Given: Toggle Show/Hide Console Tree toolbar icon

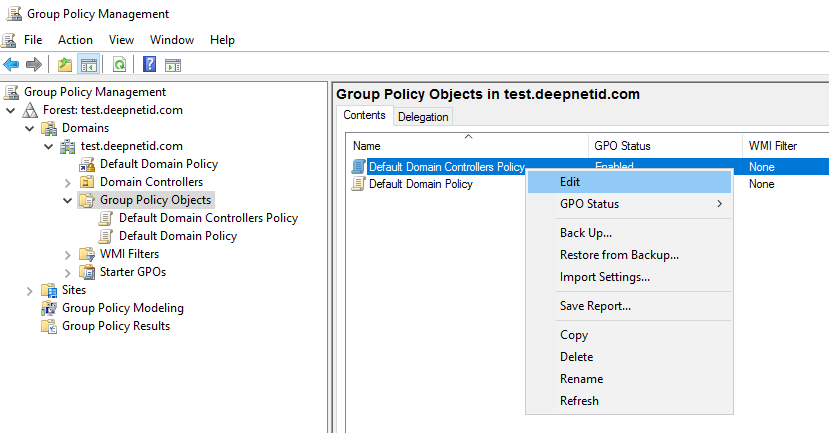Looking at the screenshot, I should [88, 65].
